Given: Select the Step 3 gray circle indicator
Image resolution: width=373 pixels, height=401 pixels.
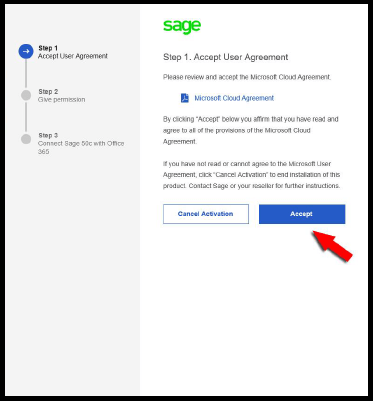Looking at the screenshot, I should click(x=26, y=139).
